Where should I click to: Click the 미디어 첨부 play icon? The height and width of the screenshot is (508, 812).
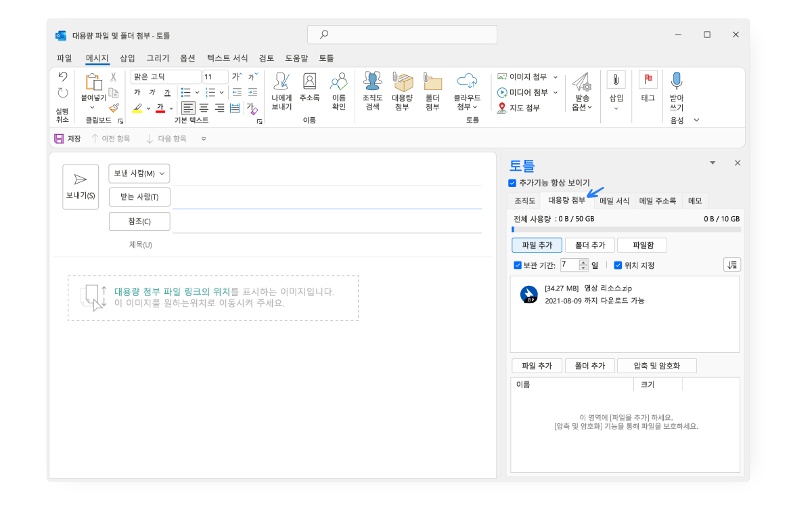(x=502, y=92)
